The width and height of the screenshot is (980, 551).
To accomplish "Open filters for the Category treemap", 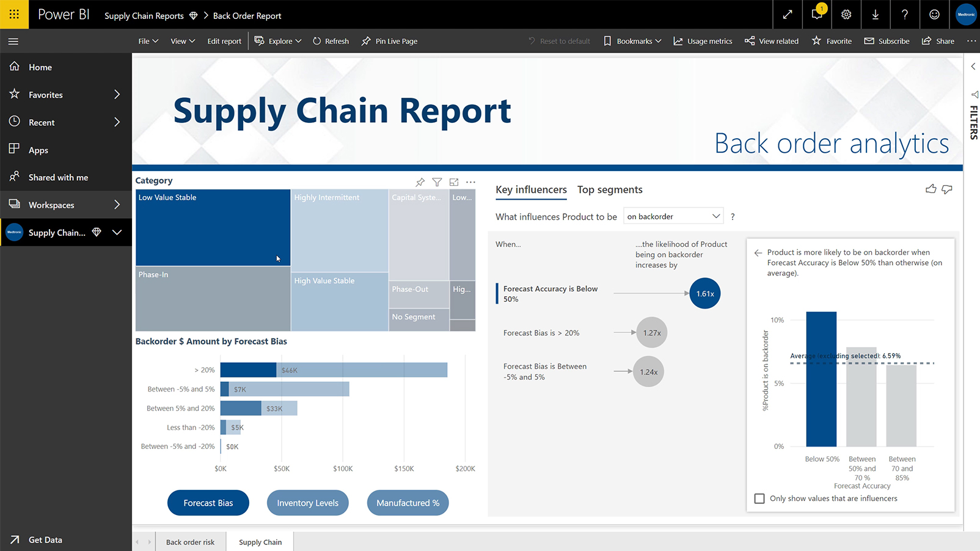I will tap(437, 182).
